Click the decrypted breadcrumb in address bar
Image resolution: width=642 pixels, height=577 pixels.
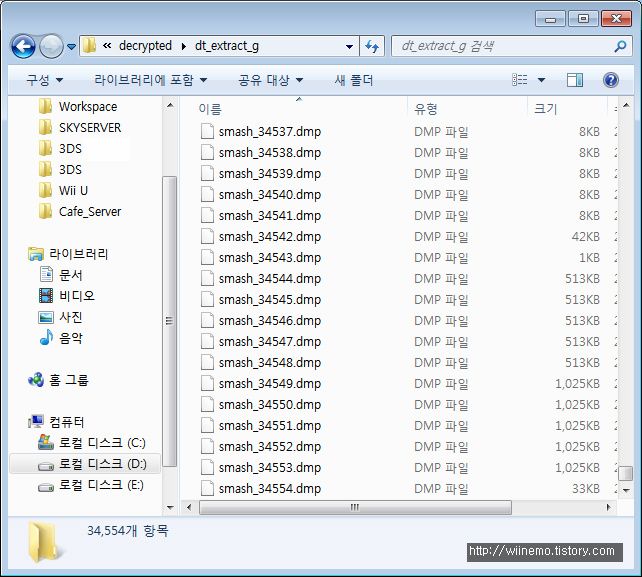tap(145, 46)
